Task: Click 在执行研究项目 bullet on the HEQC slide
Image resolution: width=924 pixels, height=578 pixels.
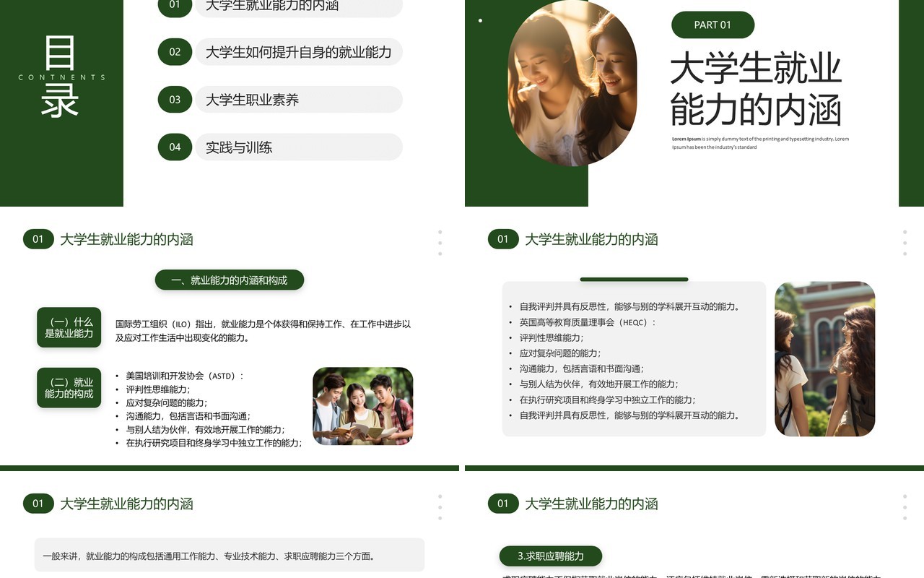Action: (602, 400)
